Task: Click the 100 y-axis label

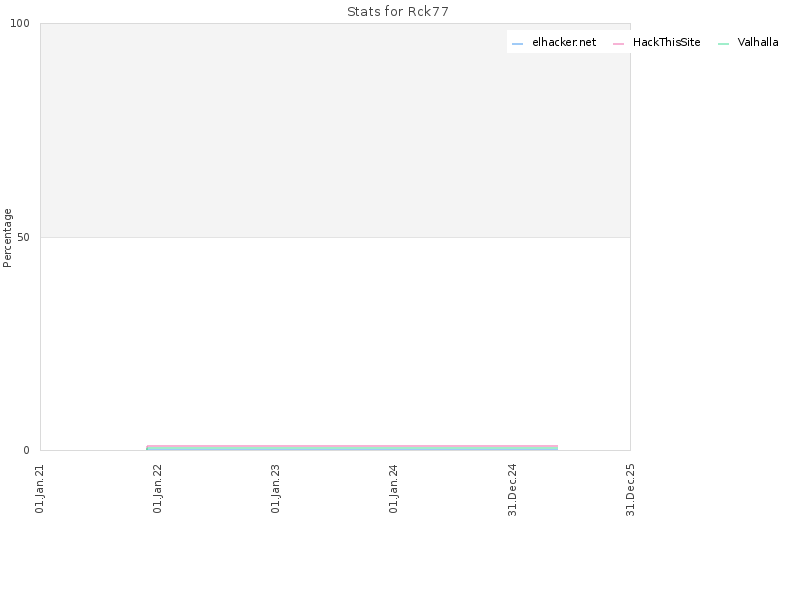Action: pyautogui.click(x=20, y=23)
